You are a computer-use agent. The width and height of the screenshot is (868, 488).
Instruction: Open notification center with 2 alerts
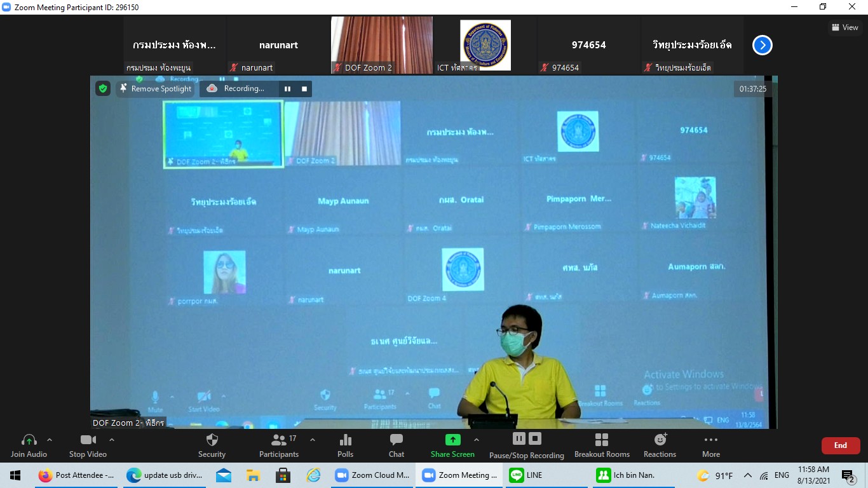click(848, 476)
